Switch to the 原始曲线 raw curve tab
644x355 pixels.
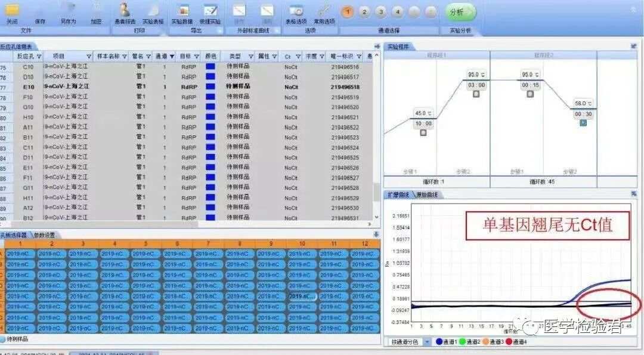[x=426, y=195]
